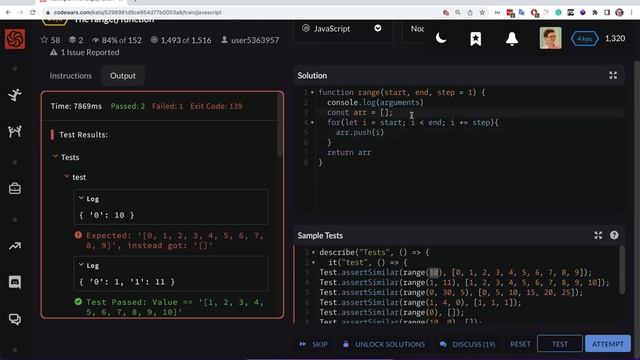Open the user profile avatar
The width and height of the screenshot is (640, 360).
click(x=550, y=38)
